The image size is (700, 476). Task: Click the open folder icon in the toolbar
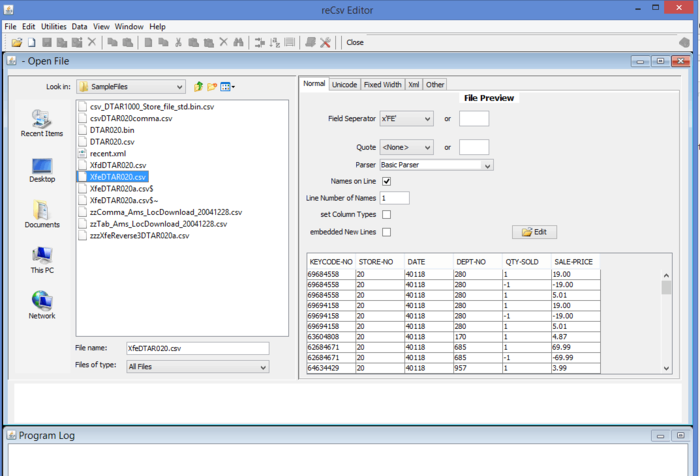pyautogui.click(x=17, y=42)
